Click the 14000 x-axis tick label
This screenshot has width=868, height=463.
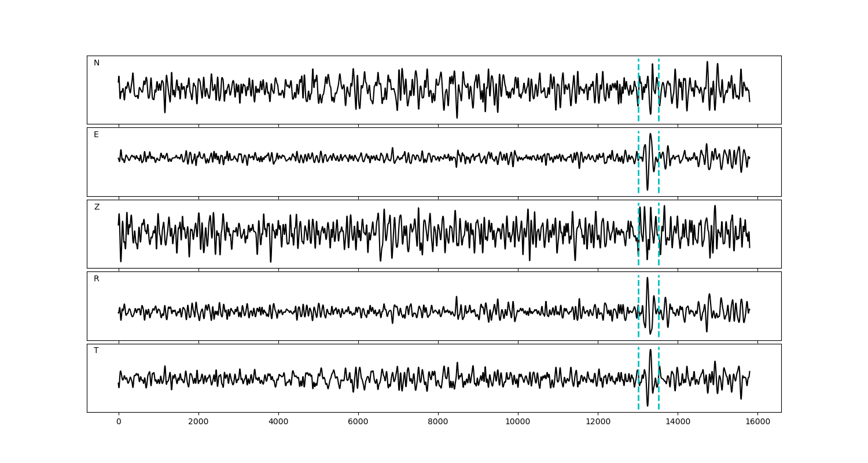pos(678,422)
